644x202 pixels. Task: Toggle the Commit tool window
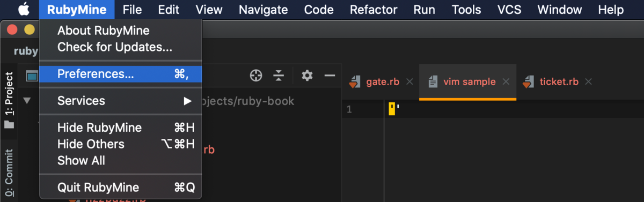[x=9, y=174]
